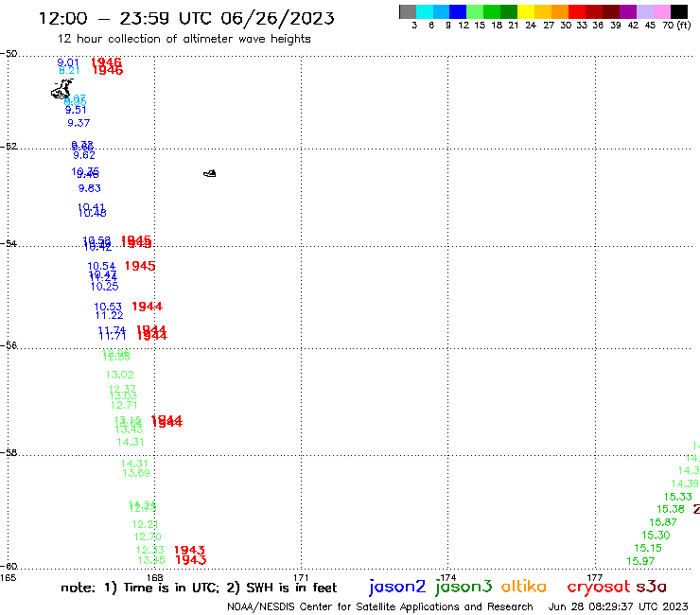Click the wave height value 9.01
This screenshot has width=700, height=615.
pyautogui.click(x=68, y=62)
